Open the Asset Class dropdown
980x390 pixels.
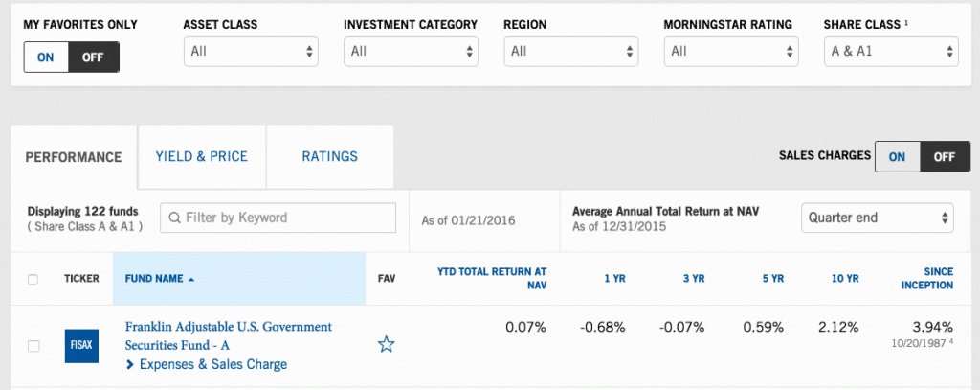point(251,52)
